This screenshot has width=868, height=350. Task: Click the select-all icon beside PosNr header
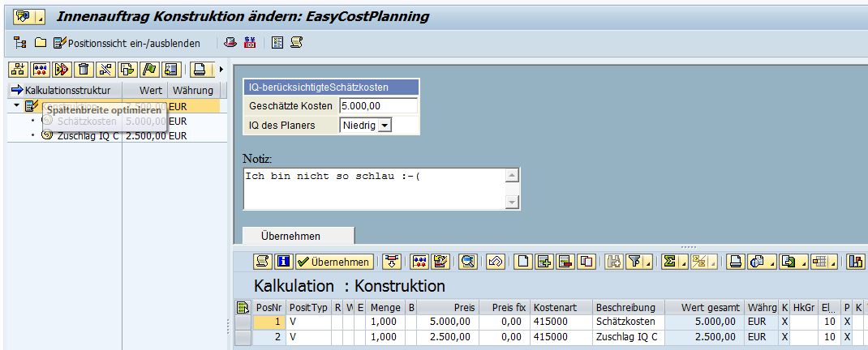[x=243, y=307]
